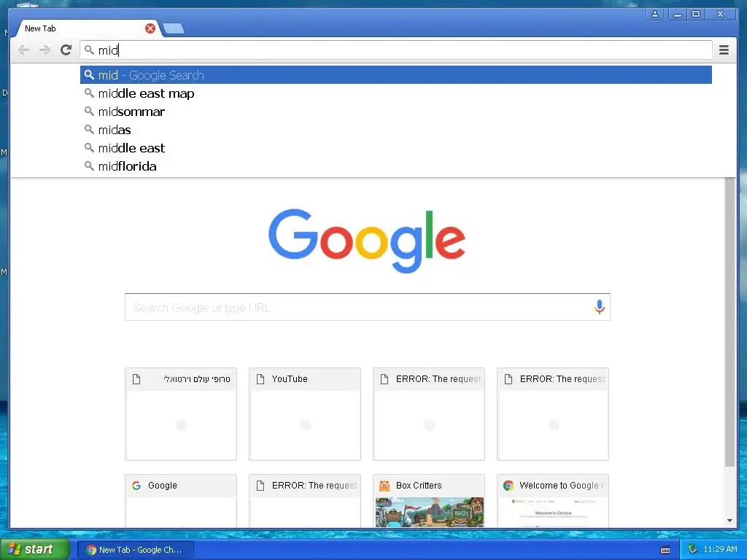Click the page scrollbar thumb

click(729, 322)
